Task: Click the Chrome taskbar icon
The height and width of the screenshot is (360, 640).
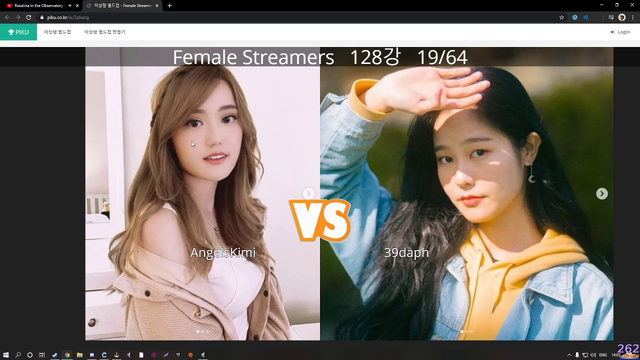Action: point(67,355)
